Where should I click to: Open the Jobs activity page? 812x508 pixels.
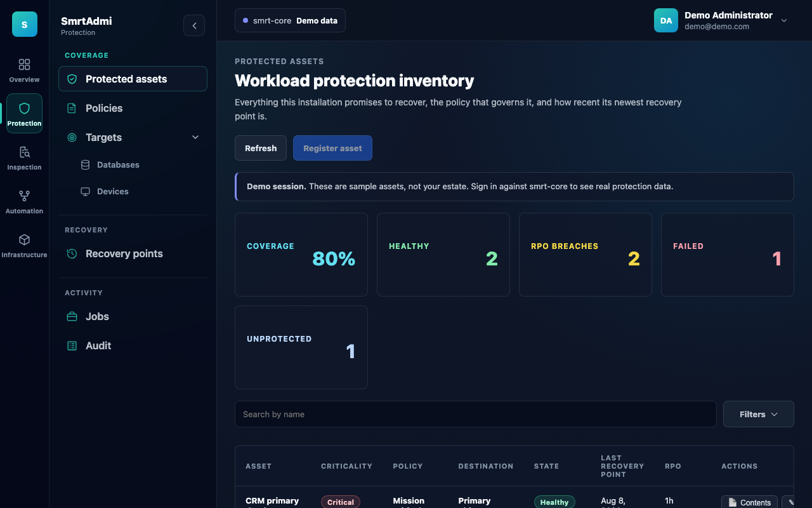133,316
